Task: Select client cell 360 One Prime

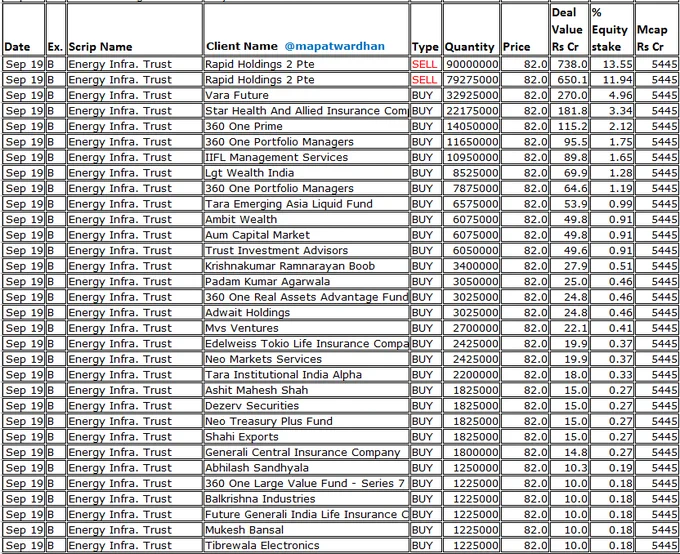Action: tap(306, 126)
